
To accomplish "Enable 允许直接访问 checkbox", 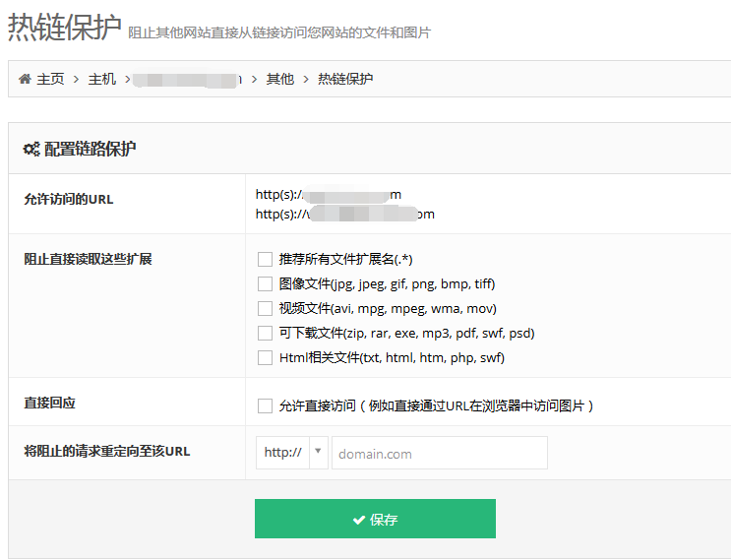I will 265,406.
